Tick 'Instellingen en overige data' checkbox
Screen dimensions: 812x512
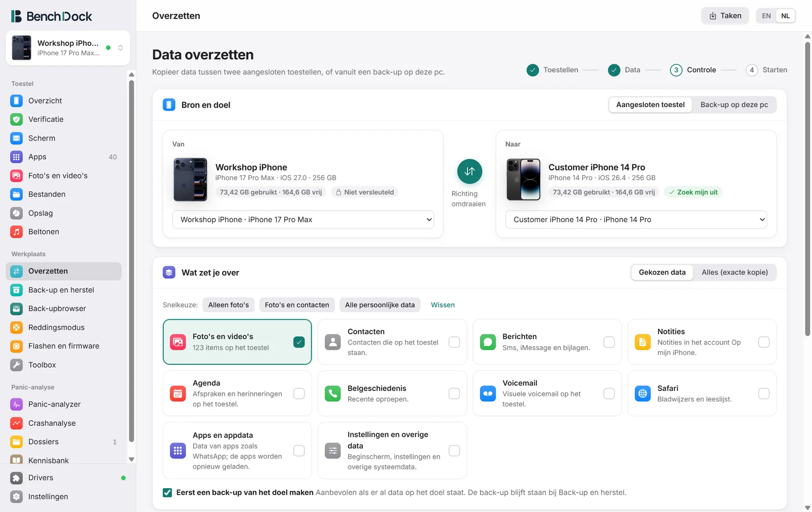coord(454,451)
